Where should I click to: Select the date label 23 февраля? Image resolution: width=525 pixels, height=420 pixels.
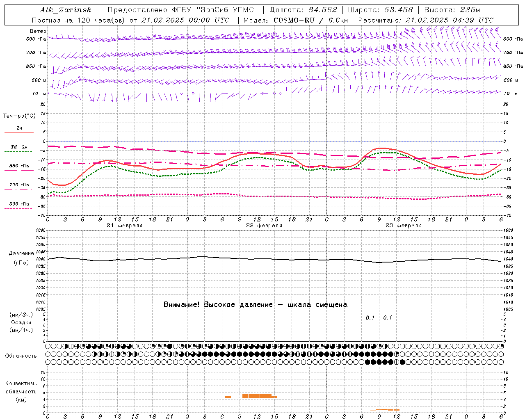pos(404,226)
